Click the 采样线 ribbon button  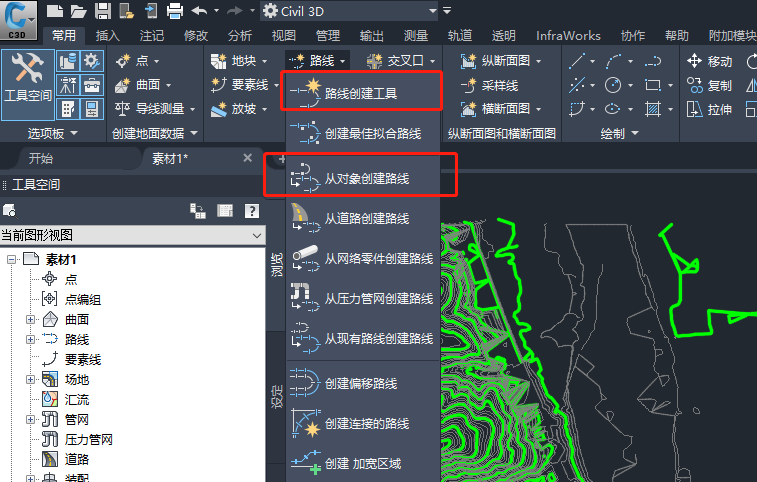tap(490, 85)
